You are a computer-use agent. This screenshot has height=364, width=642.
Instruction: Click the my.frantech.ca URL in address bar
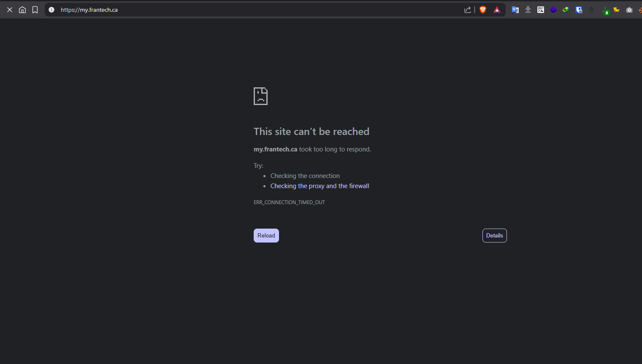pos(89,10)
